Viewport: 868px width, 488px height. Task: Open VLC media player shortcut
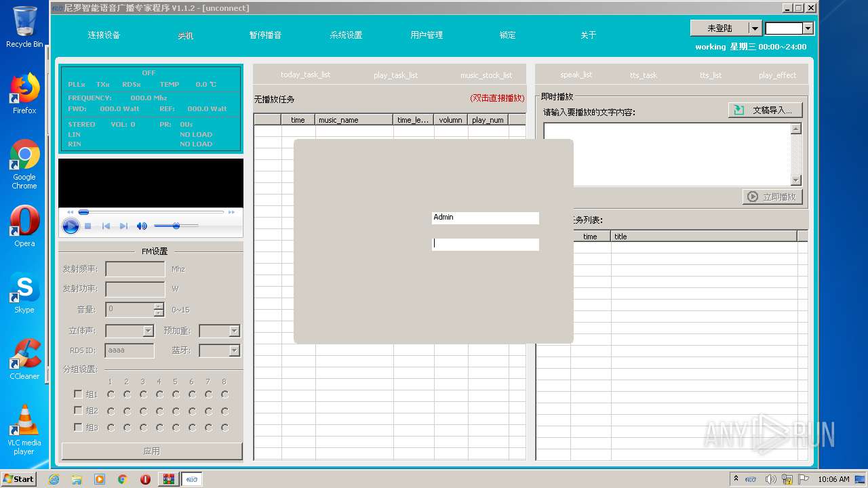click(24, 430)
